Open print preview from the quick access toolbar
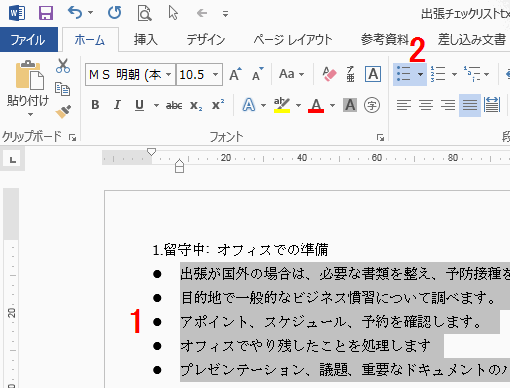510x388 pixels. 144,13
